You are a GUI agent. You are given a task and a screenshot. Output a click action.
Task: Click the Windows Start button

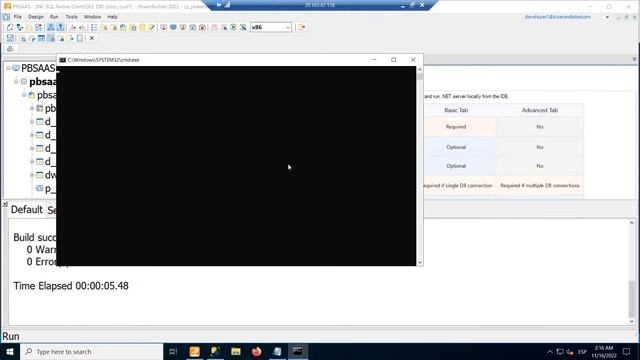(x=10, y=351)
